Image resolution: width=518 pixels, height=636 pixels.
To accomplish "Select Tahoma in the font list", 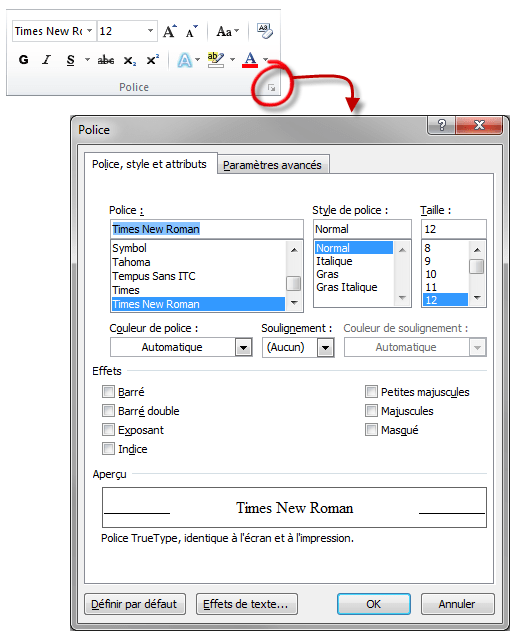I will click(198, 262).
